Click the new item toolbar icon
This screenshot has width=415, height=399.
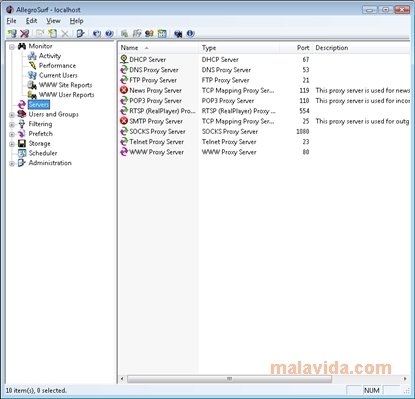52,33
